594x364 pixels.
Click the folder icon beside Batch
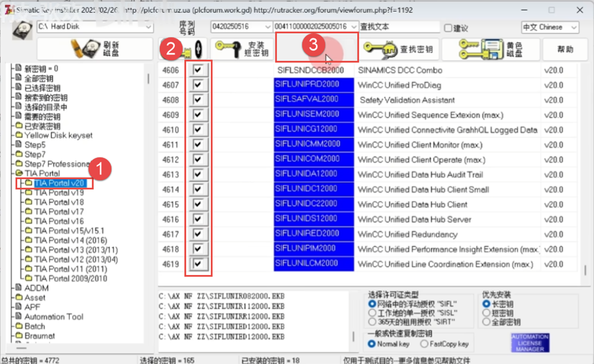coord(19,326)
